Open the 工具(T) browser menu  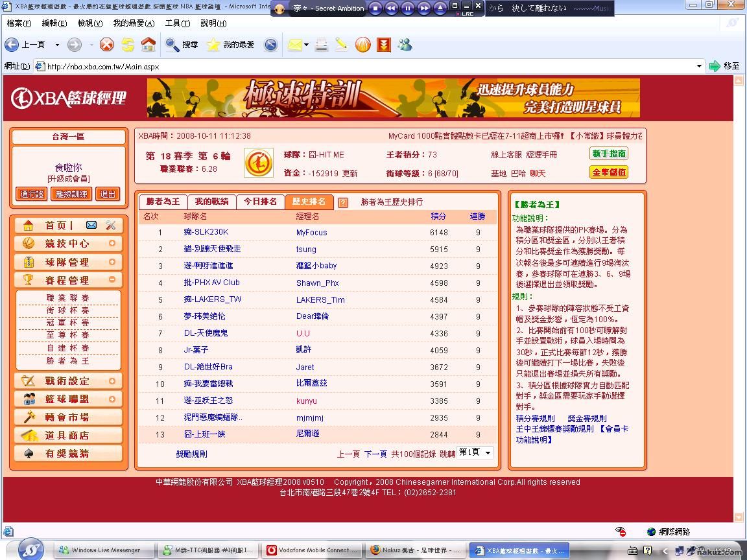coord(177,23)
